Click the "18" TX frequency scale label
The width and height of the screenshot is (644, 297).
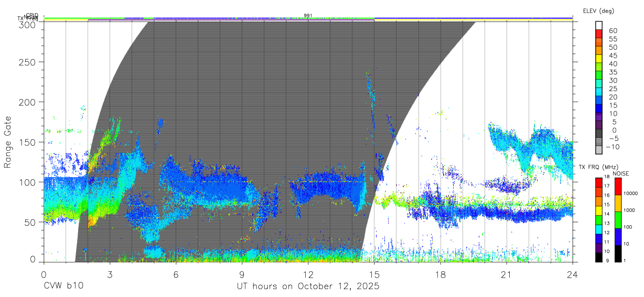(607, 177)
